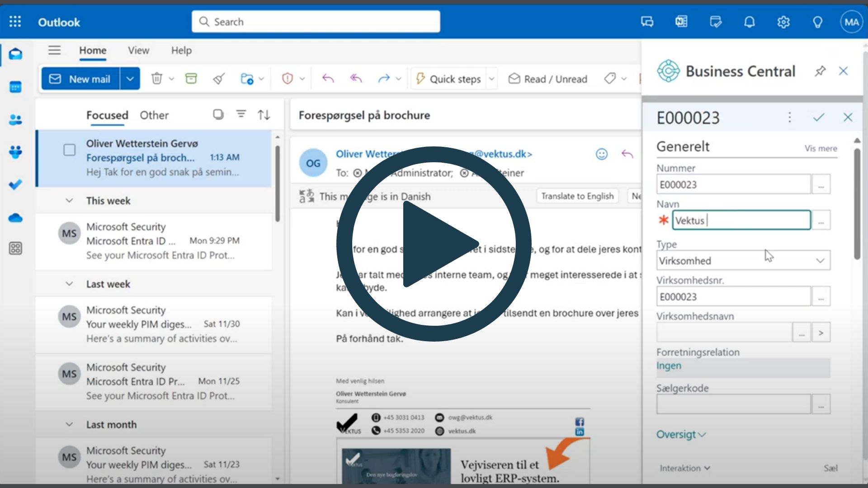Click the select-all messages icon

click(218, 114)
